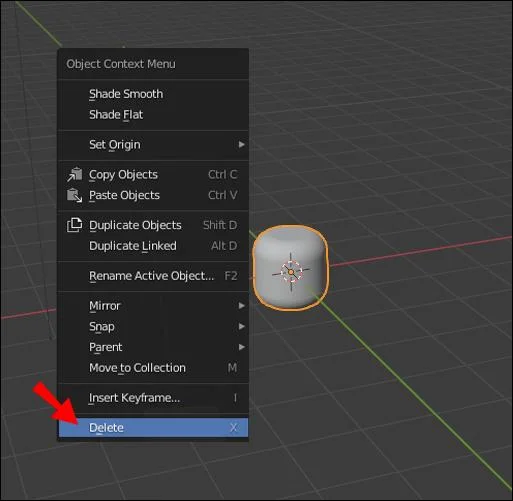
Task: Select Delete in the Object Context Menu
Action: tap(153, 428)
